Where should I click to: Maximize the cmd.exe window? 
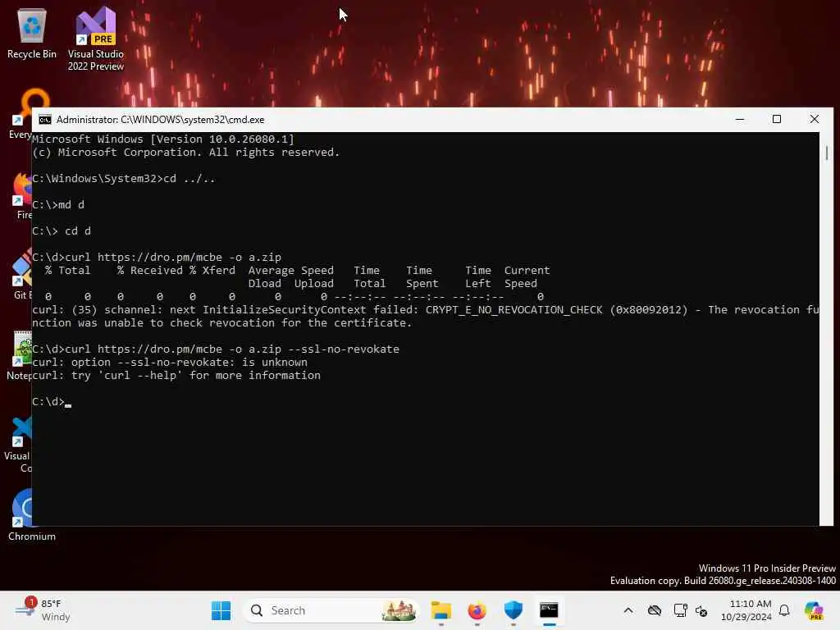(x=777, y=120)
